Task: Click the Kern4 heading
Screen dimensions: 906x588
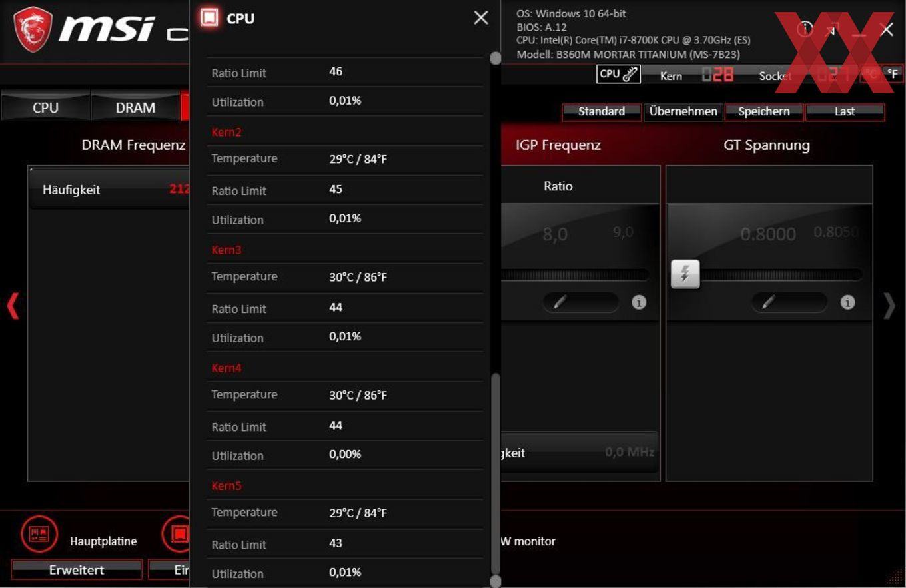Action: pos(226,368)
